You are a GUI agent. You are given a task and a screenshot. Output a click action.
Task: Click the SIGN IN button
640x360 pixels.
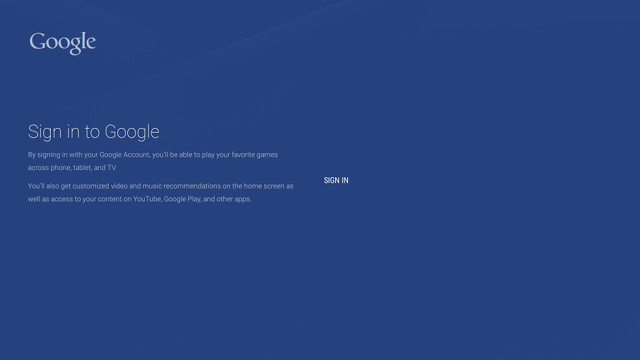click(x=336, y=180)
